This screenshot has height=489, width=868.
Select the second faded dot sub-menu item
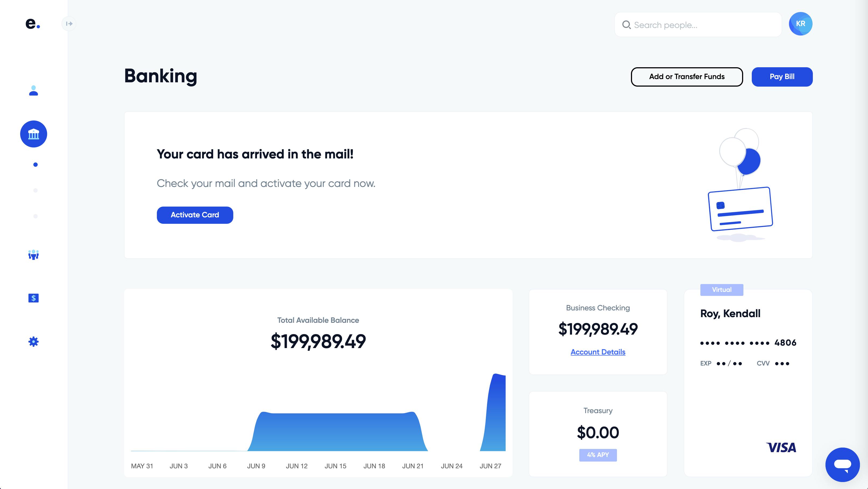35,190
